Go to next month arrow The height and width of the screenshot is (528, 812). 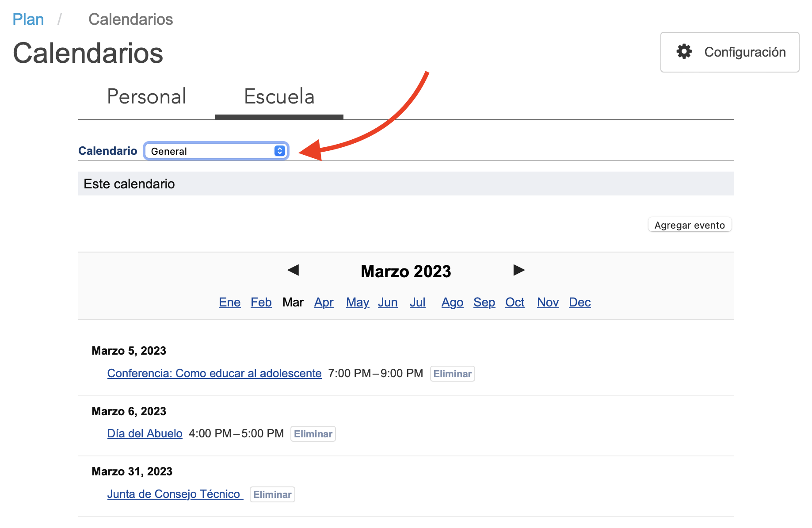tap(519, 270)
